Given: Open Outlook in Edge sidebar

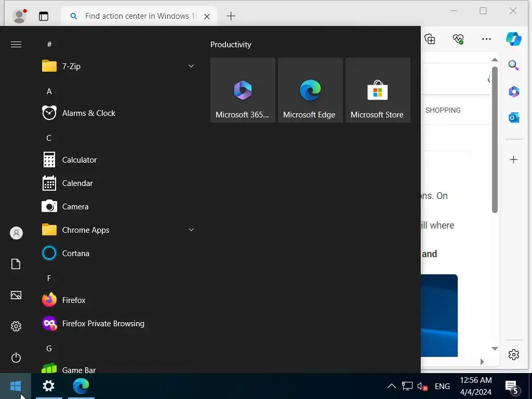Looking at the screenshot, I should (514, 118).
